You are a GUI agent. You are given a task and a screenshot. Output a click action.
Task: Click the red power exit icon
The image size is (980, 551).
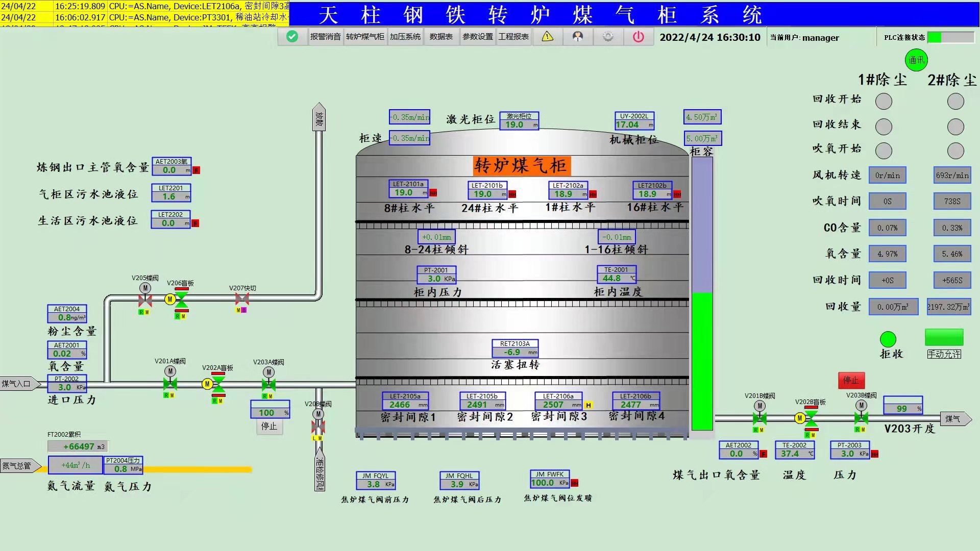(638, 37)
